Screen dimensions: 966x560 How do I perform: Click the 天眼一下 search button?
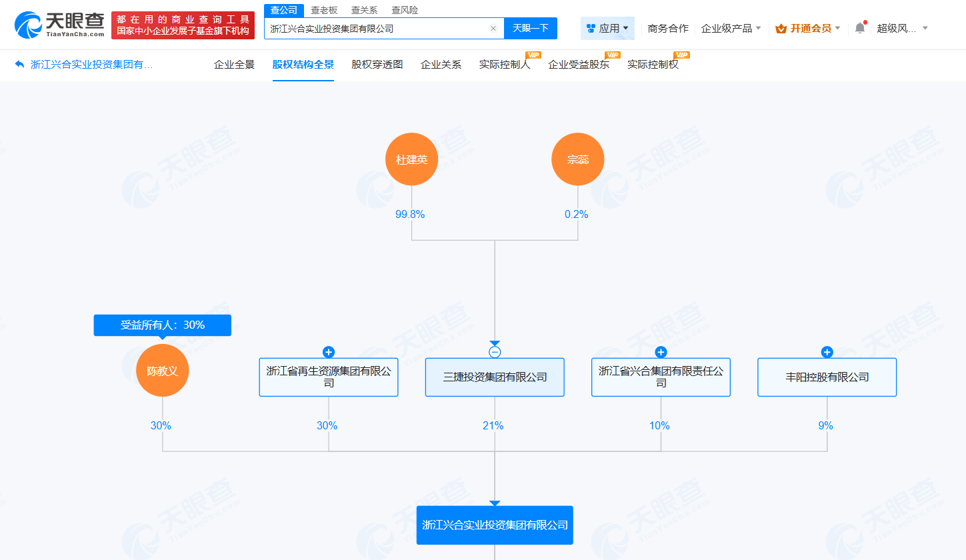(x=531, y=28)
